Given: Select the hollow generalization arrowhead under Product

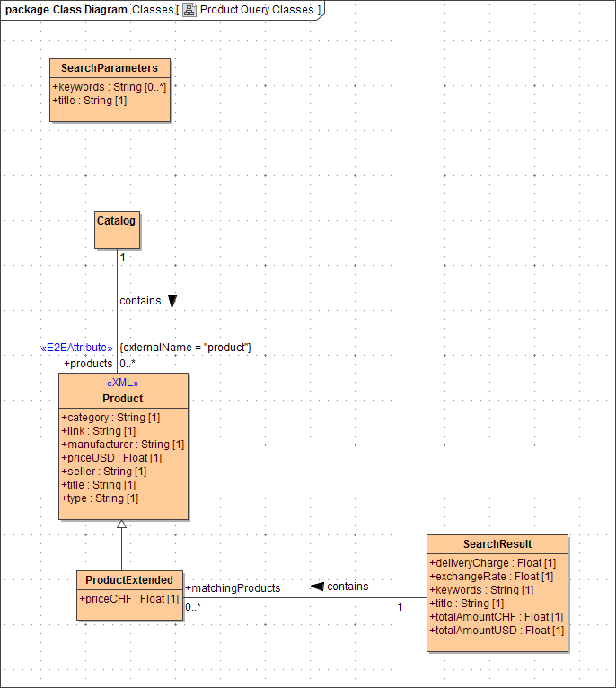Looking at the screenshot, I should point(122,525).
